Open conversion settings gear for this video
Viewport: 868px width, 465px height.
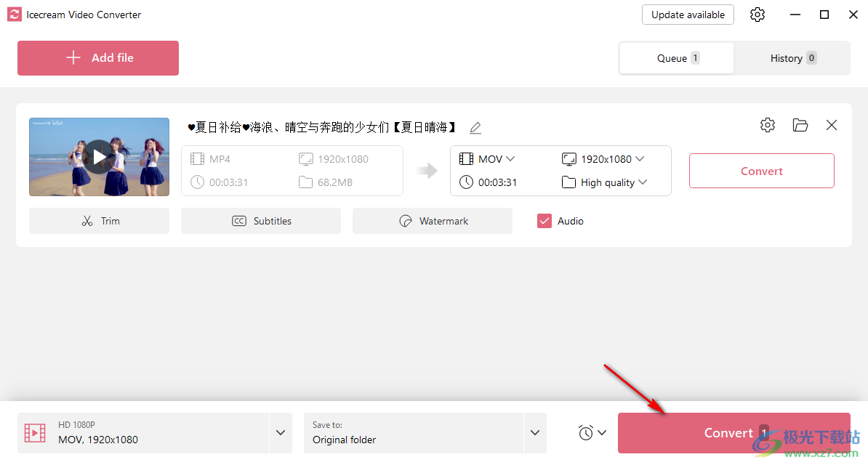767,125
